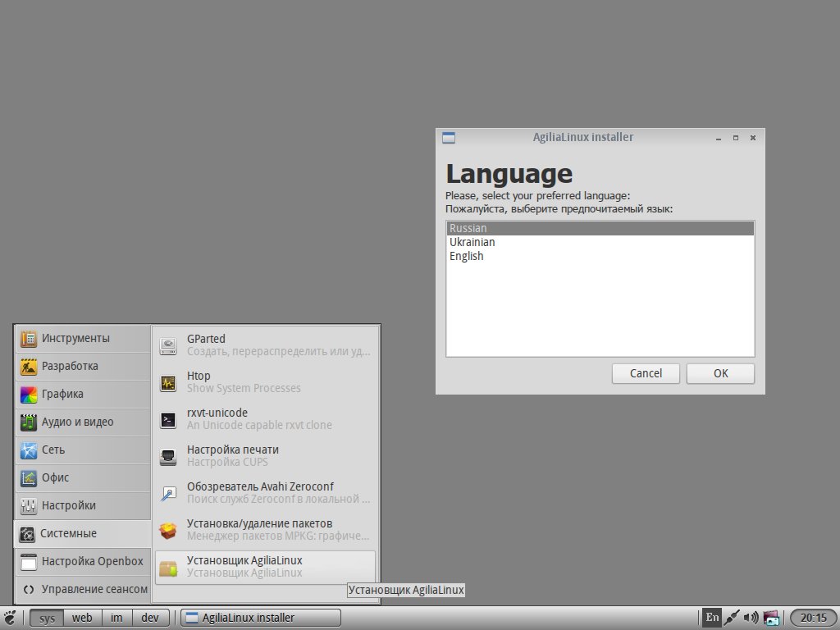Select the Системные menu category
Screen dimensions: 840x630
(83, 533)
